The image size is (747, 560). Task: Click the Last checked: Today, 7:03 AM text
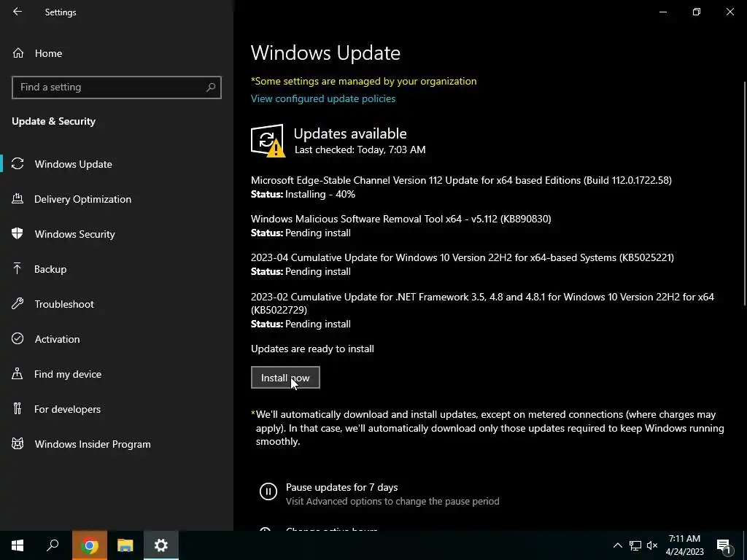(360, 149)
